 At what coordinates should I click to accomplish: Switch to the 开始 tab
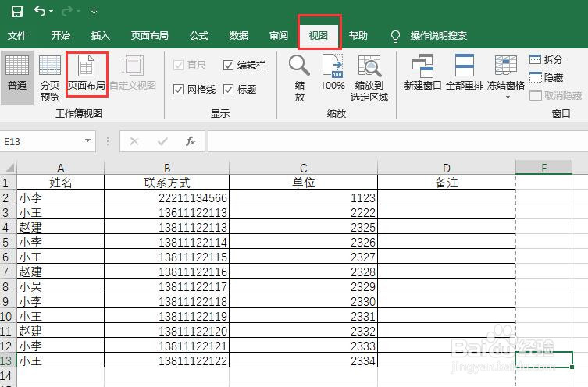click(61, 36)
